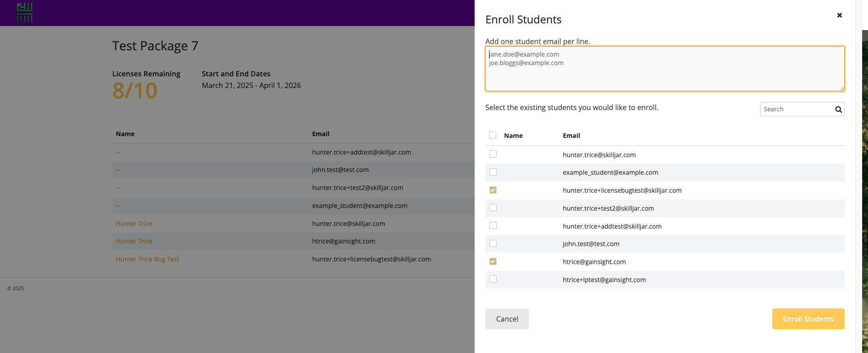
Task: Click the logo in purple header
Action: 25,13
